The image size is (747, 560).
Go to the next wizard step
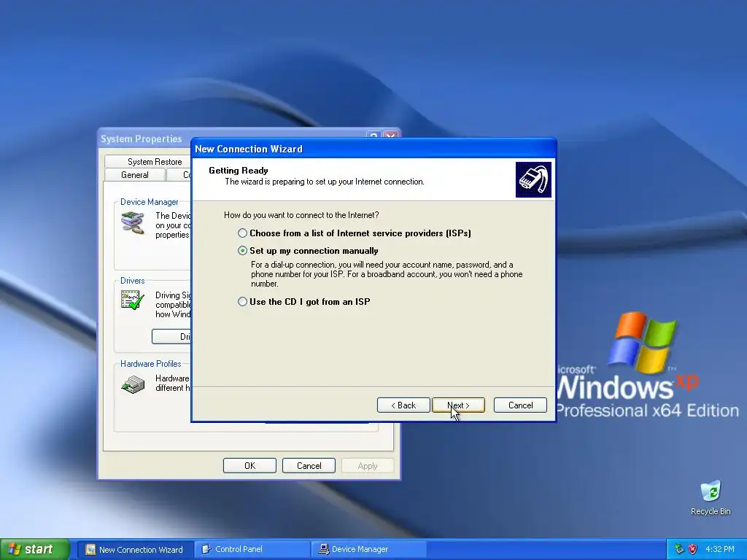click(x=458, y=405)
